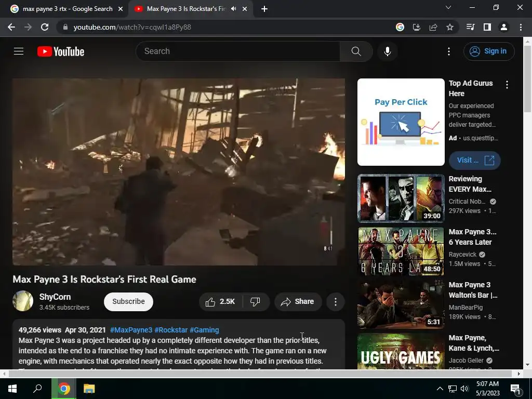This screenshot has height=399, width=532.
Task: Open the #Gaming hashtag
Action: [204, 330]
